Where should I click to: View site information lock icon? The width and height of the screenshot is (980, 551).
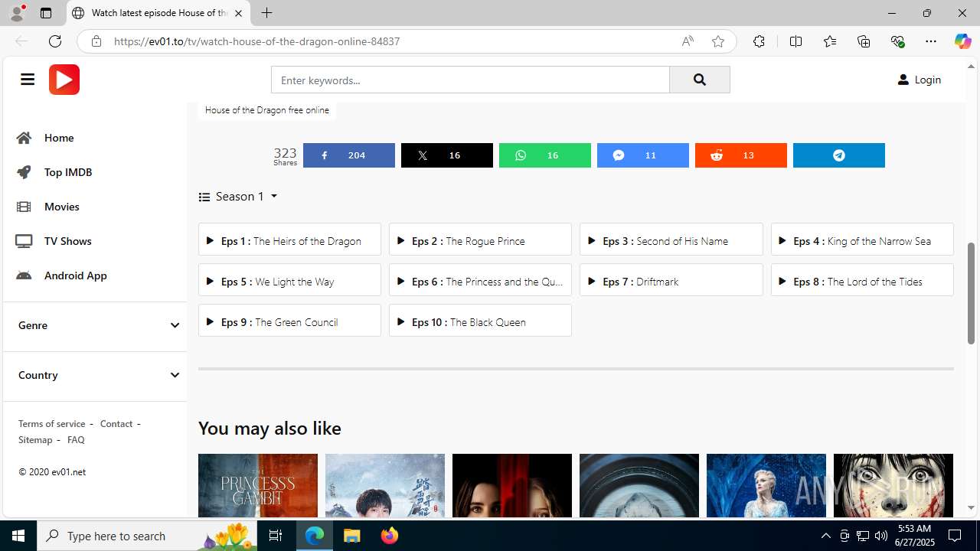click(96, 41)
